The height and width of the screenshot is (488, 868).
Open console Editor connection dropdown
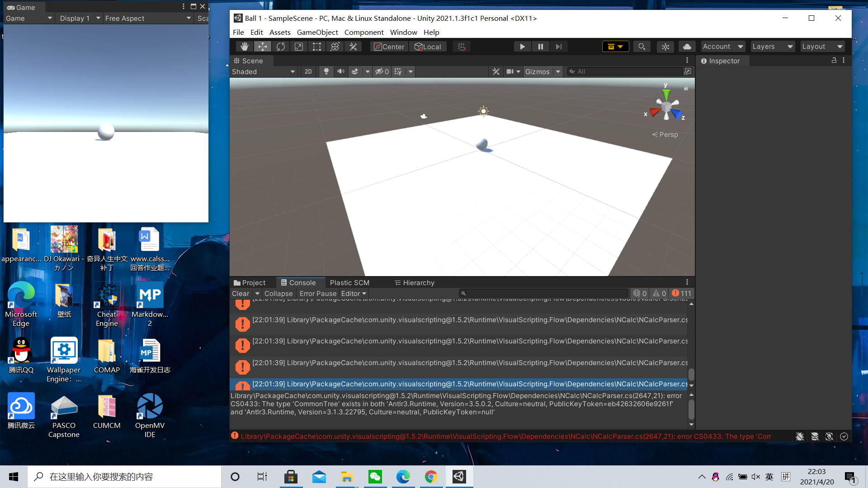point(354,293)
